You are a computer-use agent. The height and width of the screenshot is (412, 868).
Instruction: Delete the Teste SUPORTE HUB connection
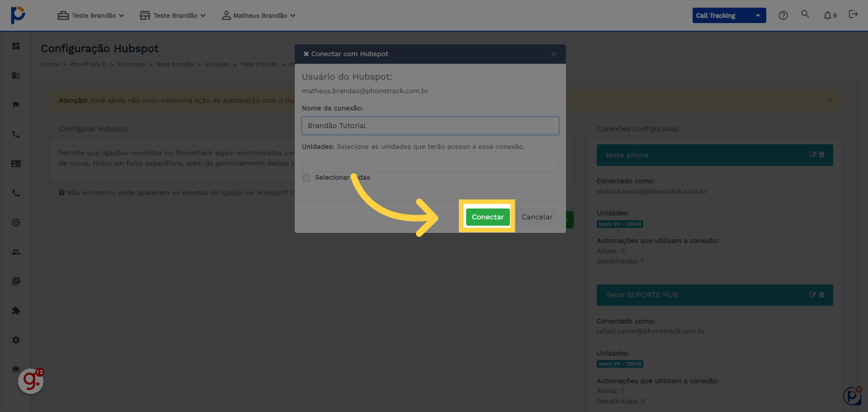pyautogui.click(x=821, y=295)
